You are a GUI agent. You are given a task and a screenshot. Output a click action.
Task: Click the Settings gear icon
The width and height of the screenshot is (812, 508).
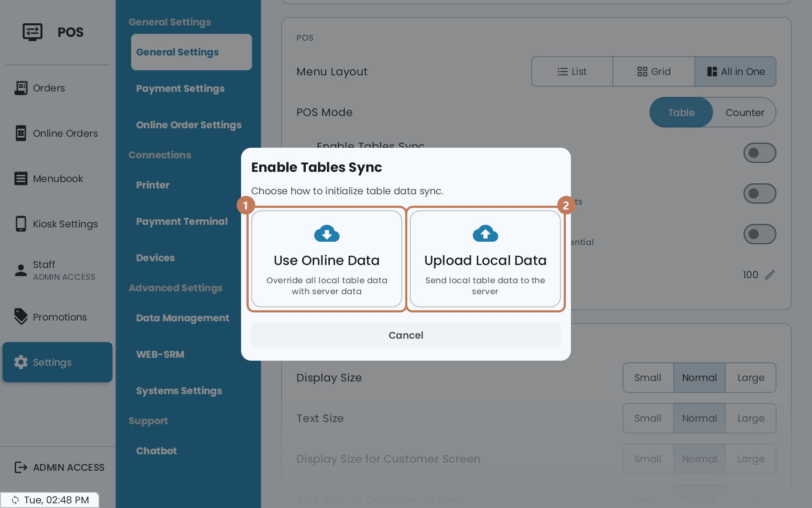tap(21, 362)
